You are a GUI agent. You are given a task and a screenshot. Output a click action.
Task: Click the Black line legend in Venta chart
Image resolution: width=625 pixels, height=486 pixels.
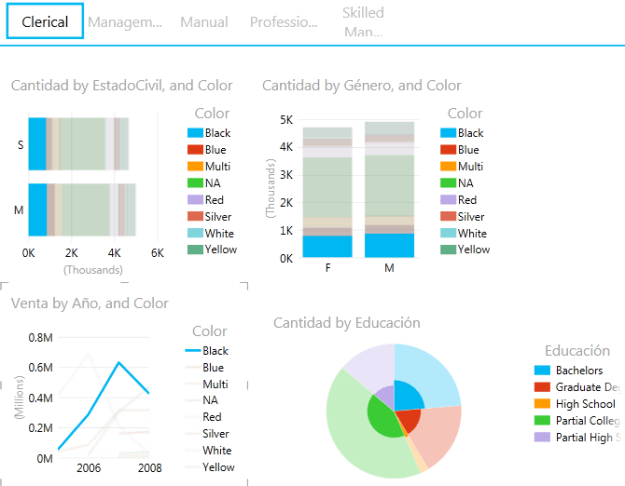[x=194, y=351]
